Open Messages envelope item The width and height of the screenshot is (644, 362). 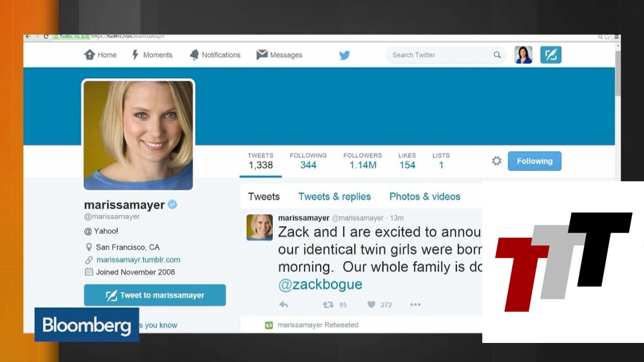pos(280,55)
